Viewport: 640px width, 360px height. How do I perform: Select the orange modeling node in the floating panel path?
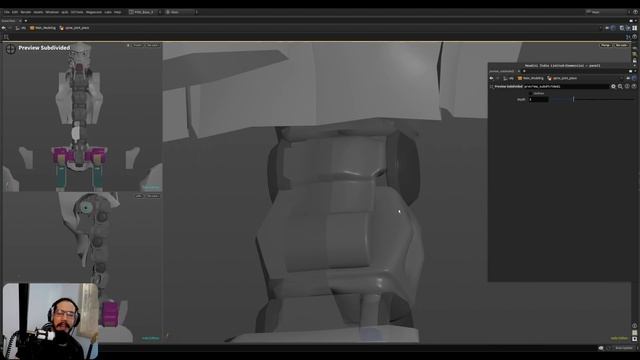coord(531,78)
